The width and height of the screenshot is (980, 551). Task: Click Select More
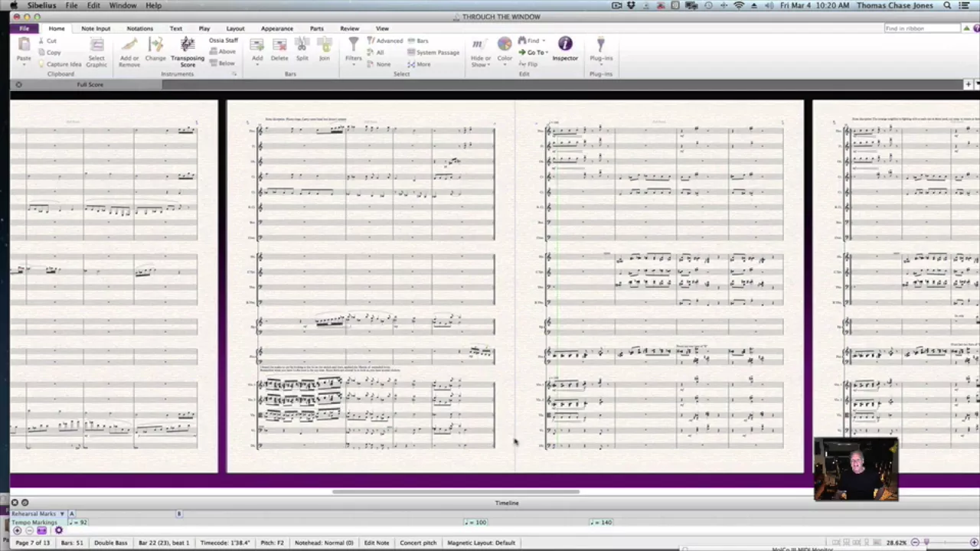[419, 64]
